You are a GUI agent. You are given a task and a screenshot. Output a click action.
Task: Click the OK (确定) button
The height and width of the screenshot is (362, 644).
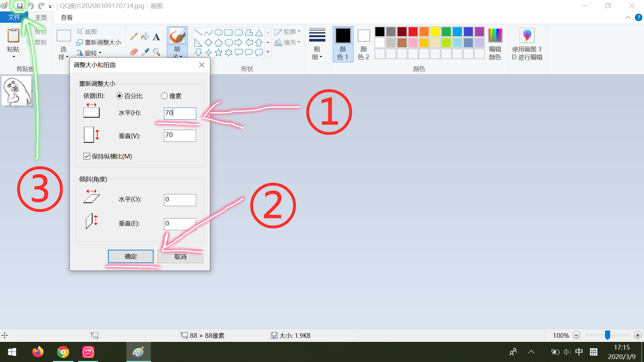click(x=130, y=256)
